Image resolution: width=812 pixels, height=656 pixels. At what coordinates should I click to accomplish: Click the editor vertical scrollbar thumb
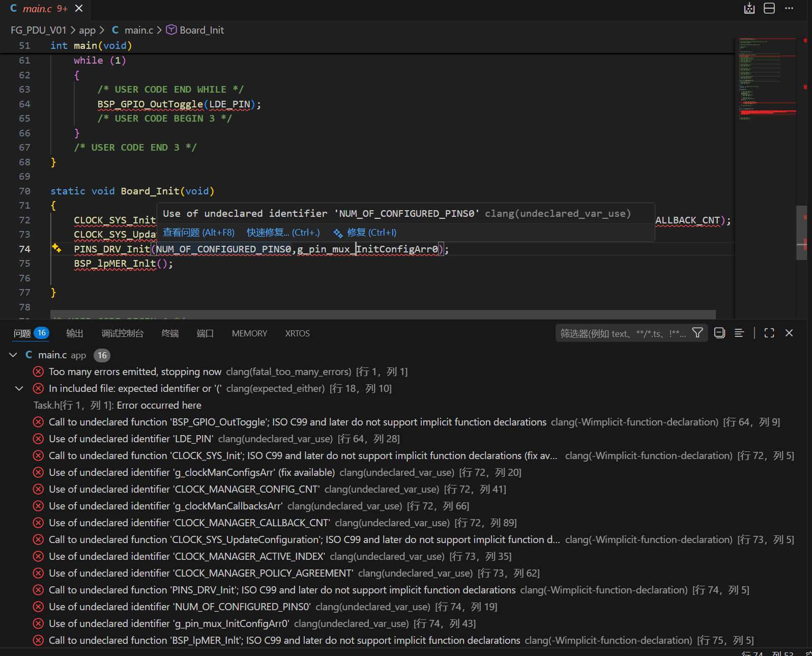801,233
